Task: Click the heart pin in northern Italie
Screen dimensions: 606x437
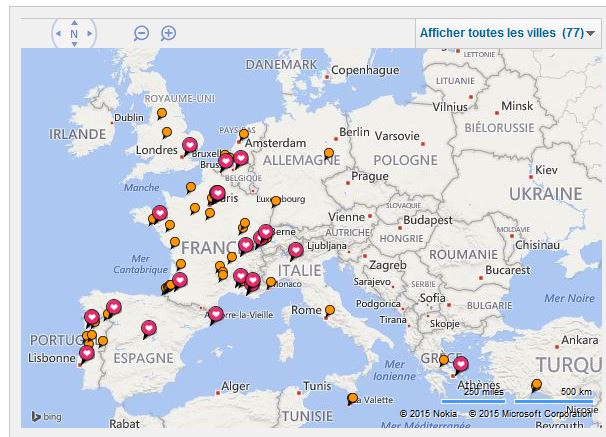Action: pyautogui.click(x=295, y=250)
